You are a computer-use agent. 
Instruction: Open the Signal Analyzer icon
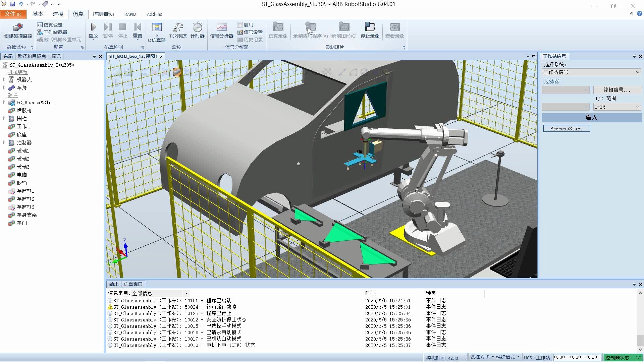[x=221, y=27]
